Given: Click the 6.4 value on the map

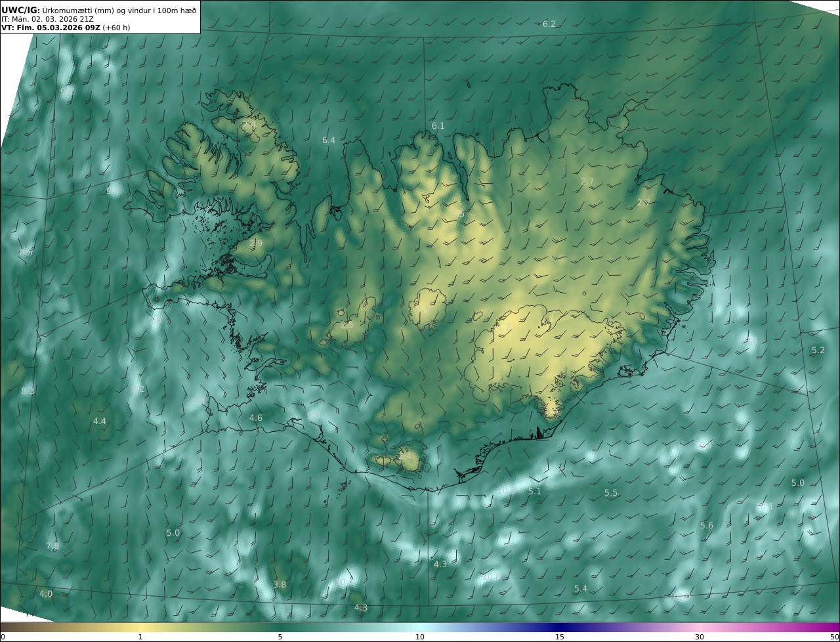Looking at the screenshot, I should pyautogui.click(x=329, y=140).
